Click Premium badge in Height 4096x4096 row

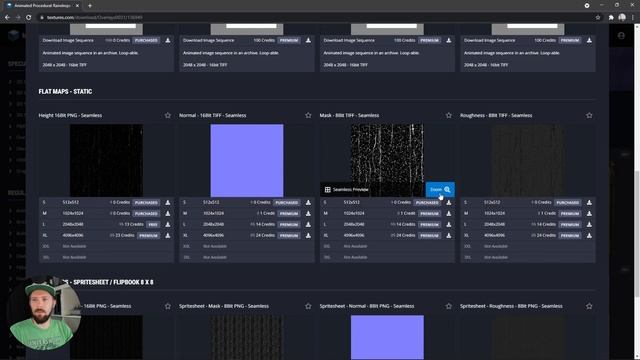[149, 236]
